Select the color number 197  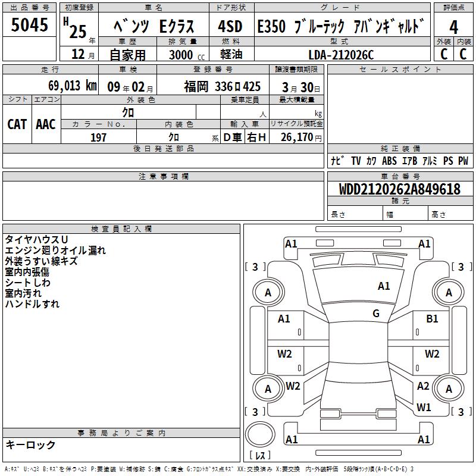point(99,137)
